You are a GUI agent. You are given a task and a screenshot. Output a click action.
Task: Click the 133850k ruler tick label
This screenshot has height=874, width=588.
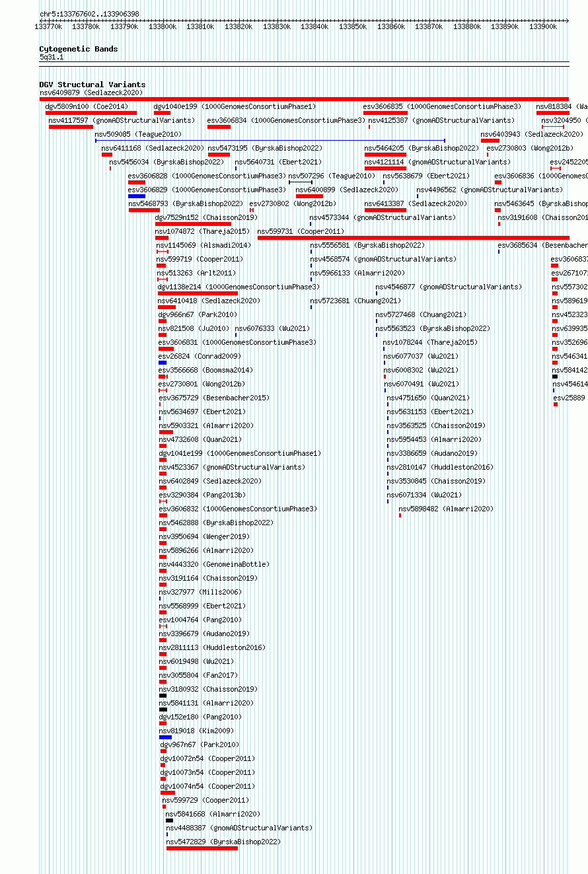pyautogui.click(x=353, y=26)
